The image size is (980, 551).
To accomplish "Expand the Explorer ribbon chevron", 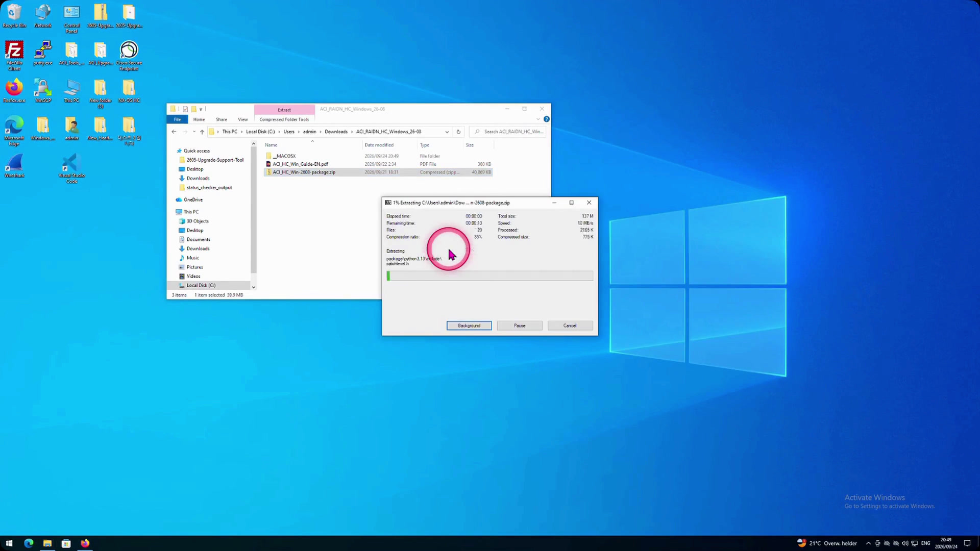I will click(538, 119).
